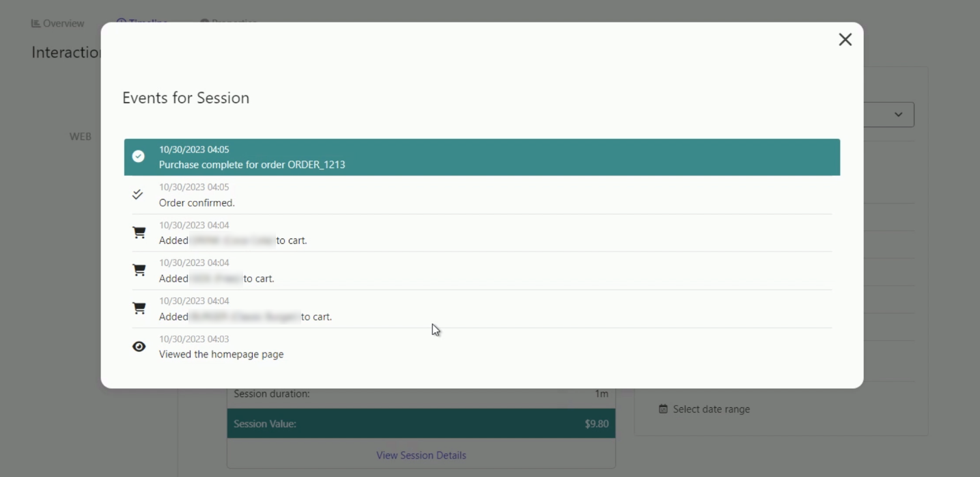Click the chart icon on the Overview tab
This screenshot has width=980, height=477.
[35, 23]
